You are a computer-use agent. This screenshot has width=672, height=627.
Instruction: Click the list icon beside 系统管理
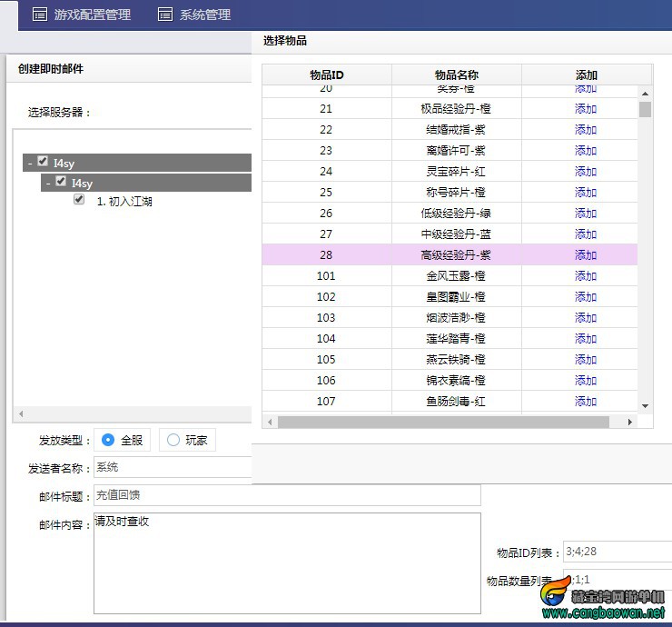click(165, 15)
